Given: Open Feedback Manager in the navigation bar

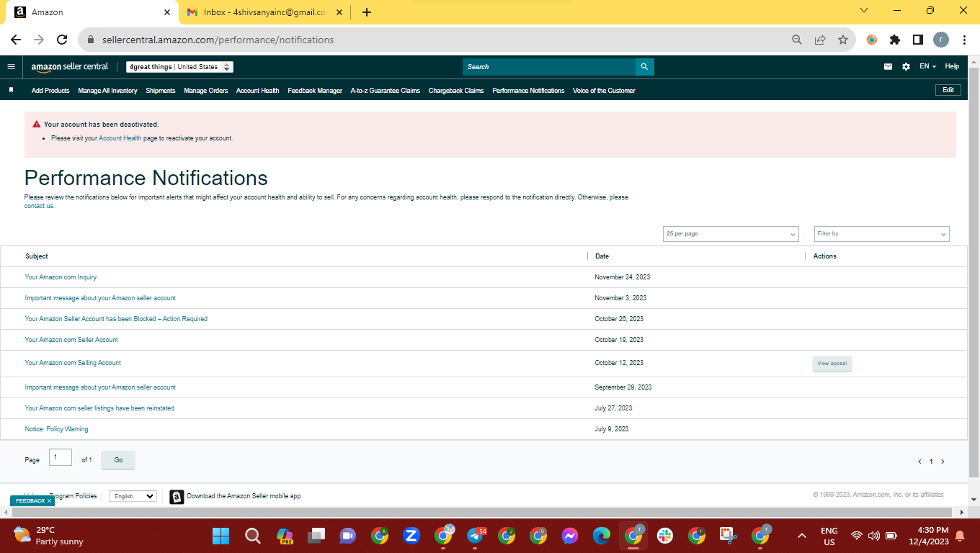Looking at the screenshot, I should (x=315, y=91).
